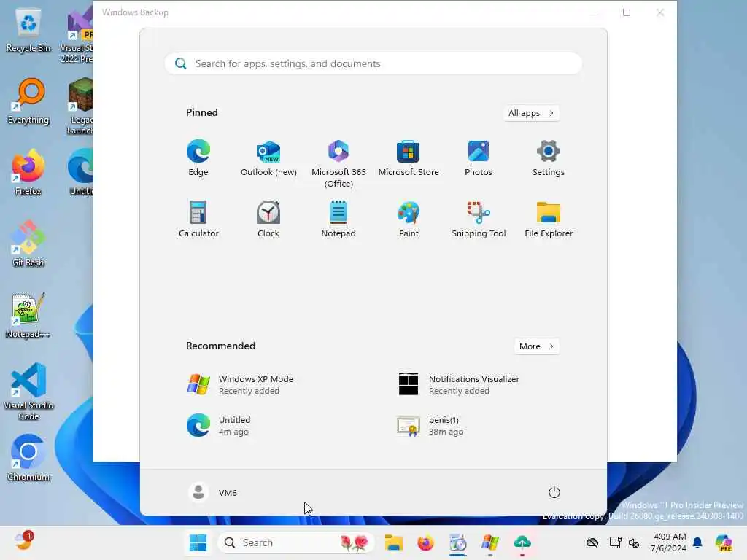Open Settings from pinned apps

(x=549, y=158)
